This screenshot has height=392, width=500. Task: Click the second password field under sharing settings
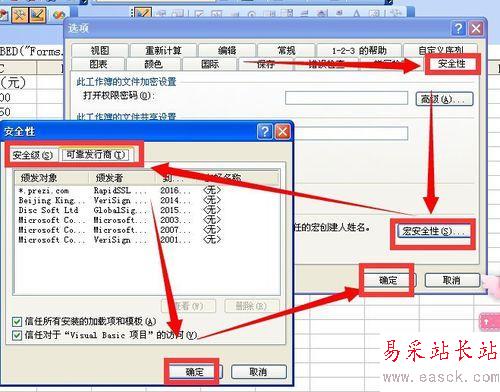(x=351, y=133)
